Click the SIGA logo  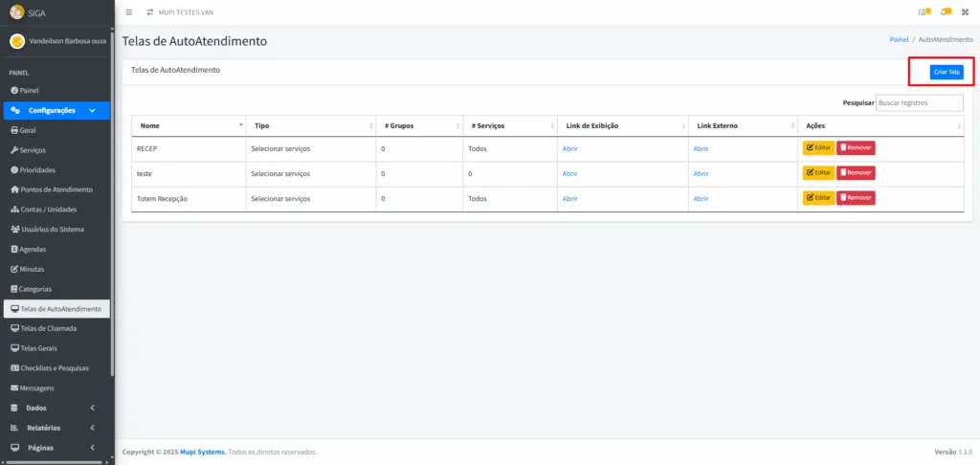(x=16, y=12)
